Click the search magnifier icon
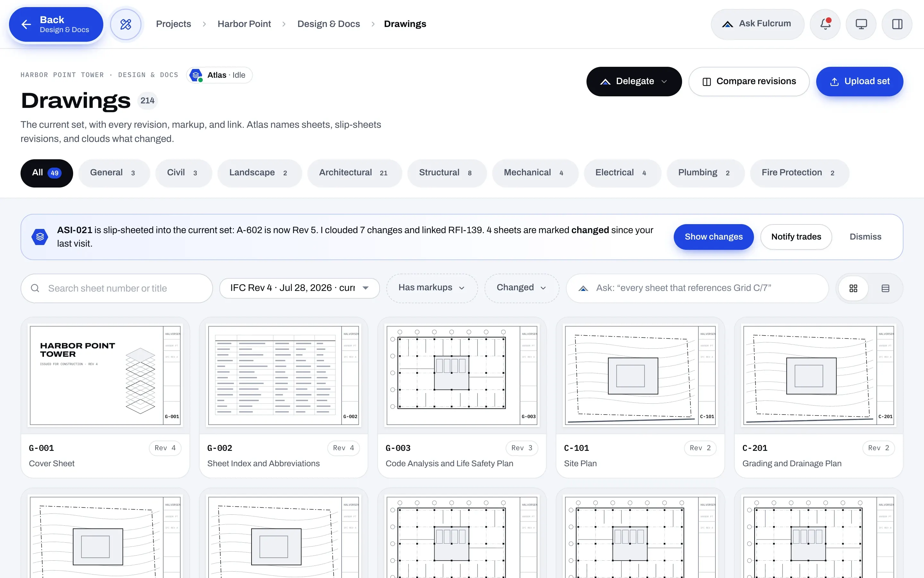The width and height of the screenshot is (924, 578). click(35, 288)
